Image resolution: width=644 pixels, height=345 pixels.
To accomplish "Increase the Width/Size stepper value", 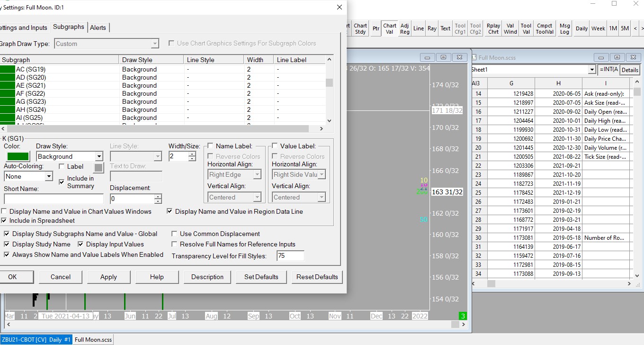I will point(192,154).
